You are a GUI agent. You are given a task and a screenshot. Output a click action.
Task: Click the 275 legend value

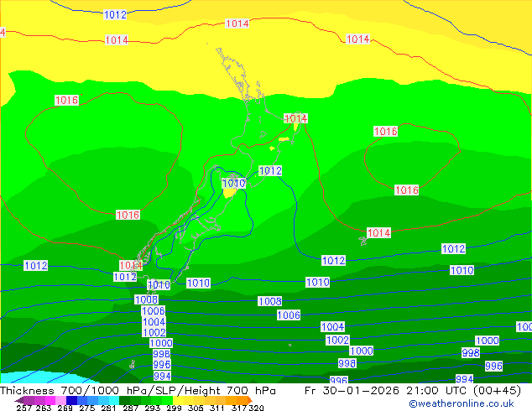coord(87,408)
